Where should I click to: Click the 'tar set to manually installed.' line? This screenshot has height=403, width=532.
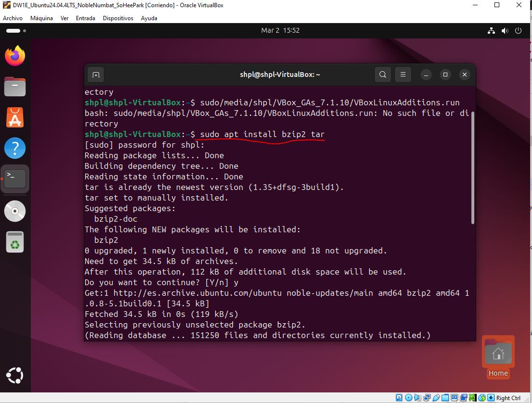[156, 198]
